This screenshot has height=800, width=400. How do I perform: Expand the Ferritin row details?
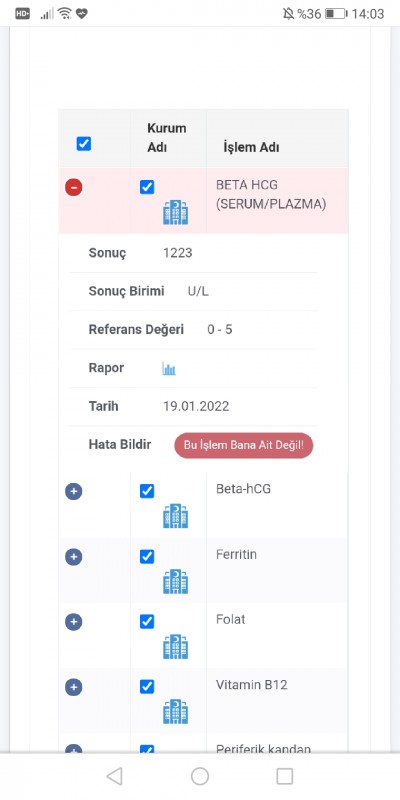coord(73,557)
